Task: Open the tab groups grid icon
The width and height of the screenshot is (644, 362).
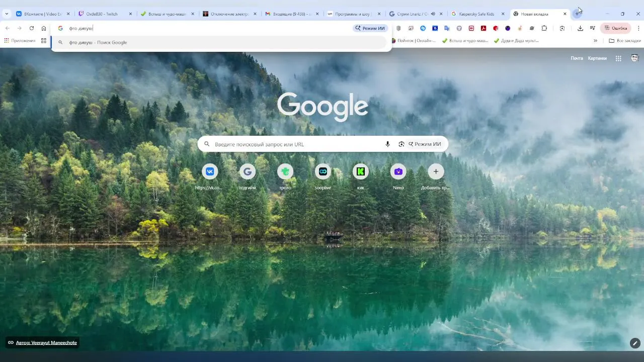Action: (44, 41)
